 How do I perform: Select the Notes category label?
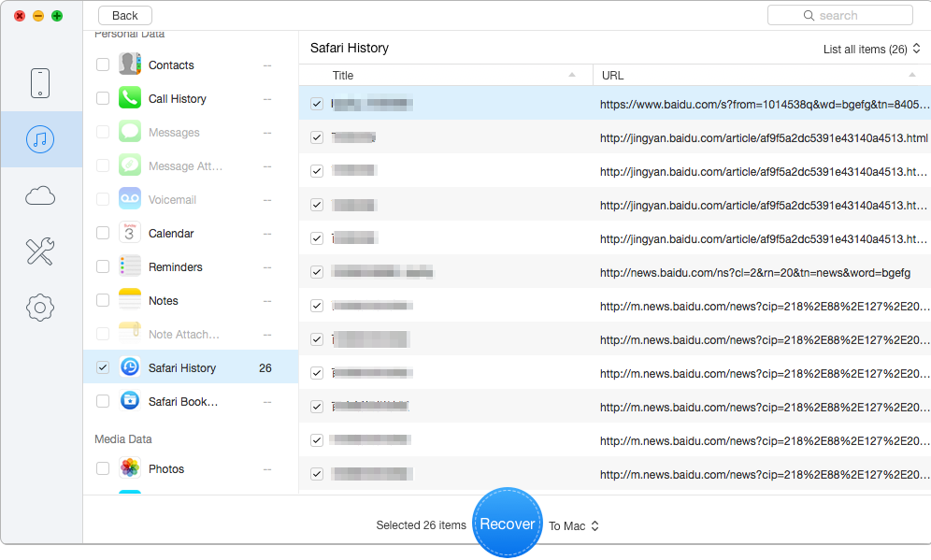(x=164, y=301)
